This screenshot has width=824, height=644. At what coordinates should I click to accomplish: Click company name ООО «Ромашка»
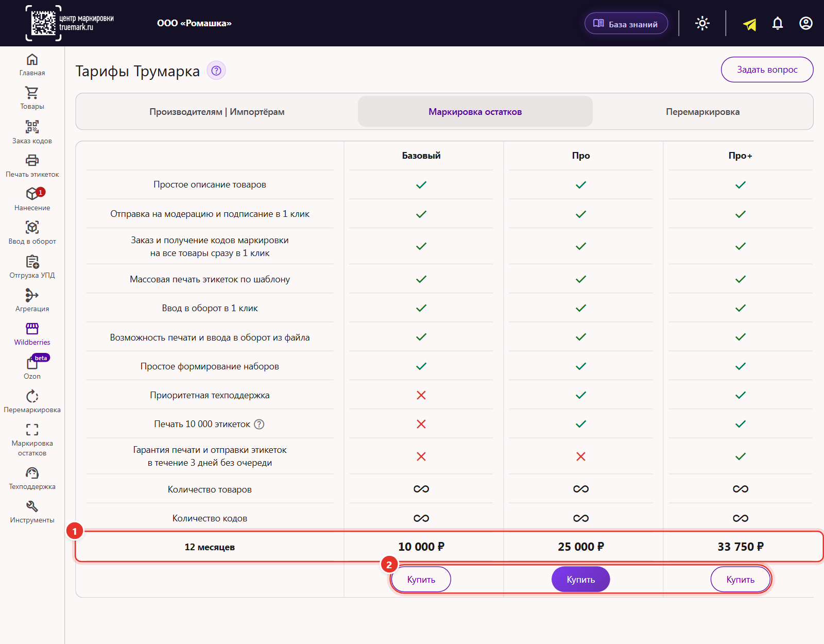click(194, 23)
